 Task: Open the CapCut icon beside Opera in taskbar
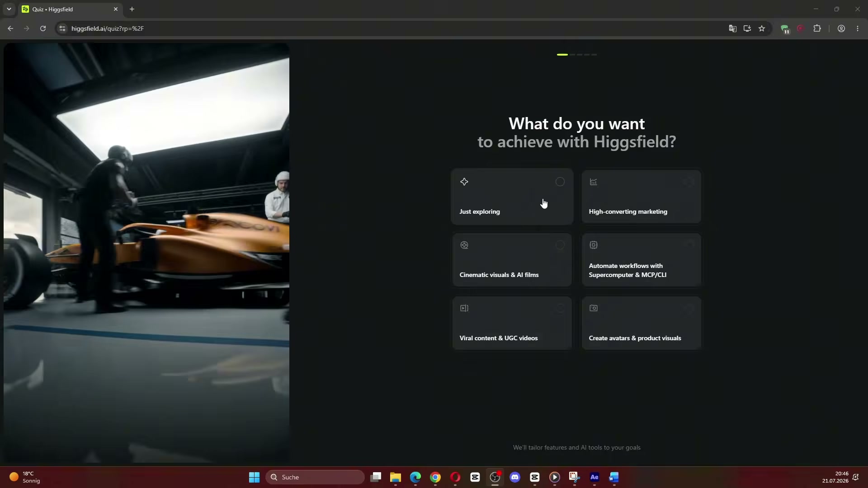[x=475, y=477]
